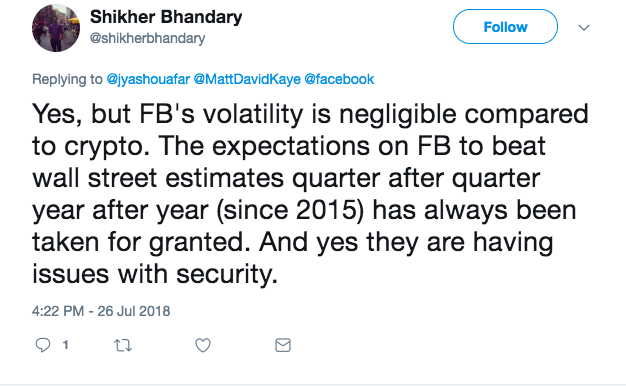Click the Shikher Bhandary display name
Screen dimensions: 626x386
166,17
